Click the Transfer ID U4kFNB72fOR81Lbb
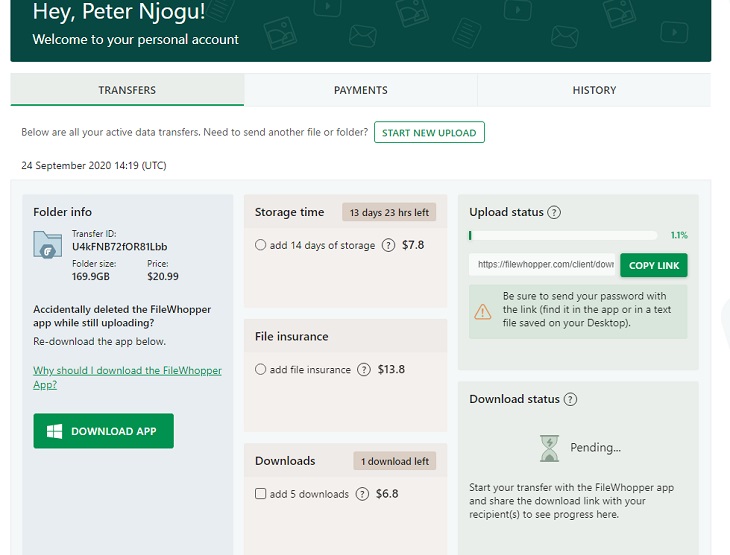730x555 pixels. coord(120,247)
